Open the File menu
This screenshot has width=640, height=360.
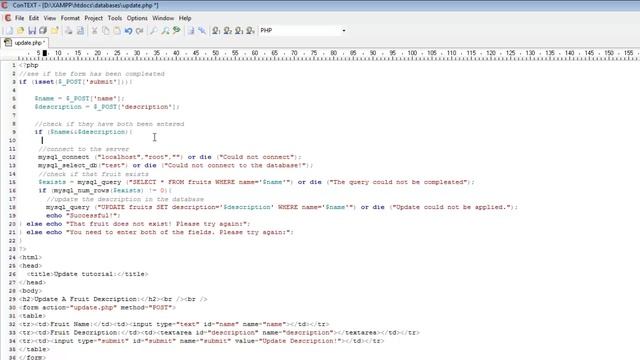pos(20,18)
